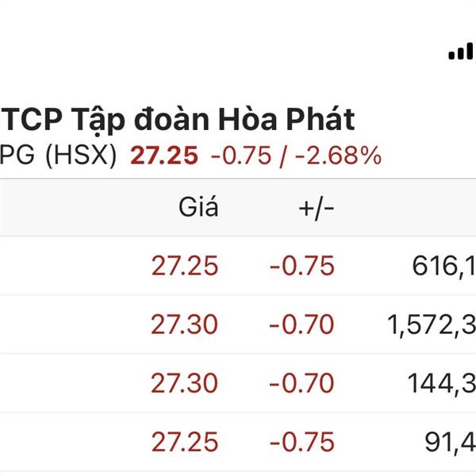Image resolution: width=476 pixels, height=476 pixels.
Task: Sort by the +/- column header
Action: coord(317,208)
